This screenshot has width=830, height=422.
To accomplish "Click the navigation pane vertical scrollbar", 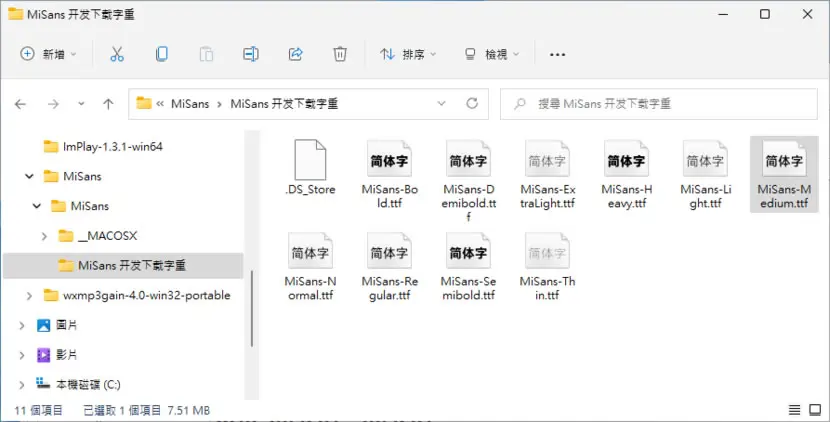I will tap(252, 308).
